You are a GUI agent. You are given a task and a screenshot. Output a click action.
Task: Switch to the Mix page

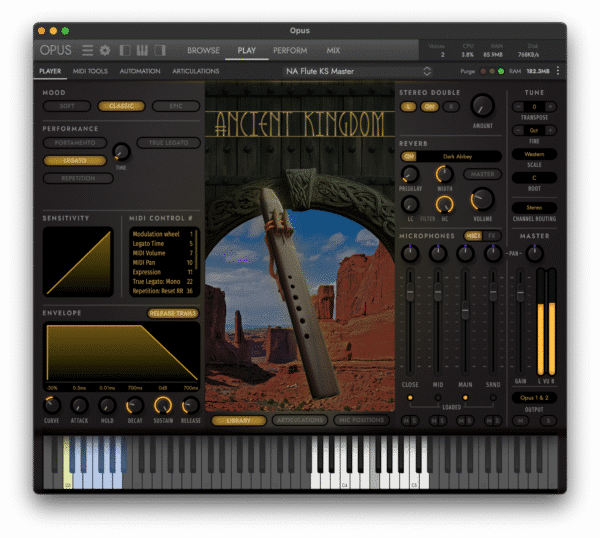[333, 51]
